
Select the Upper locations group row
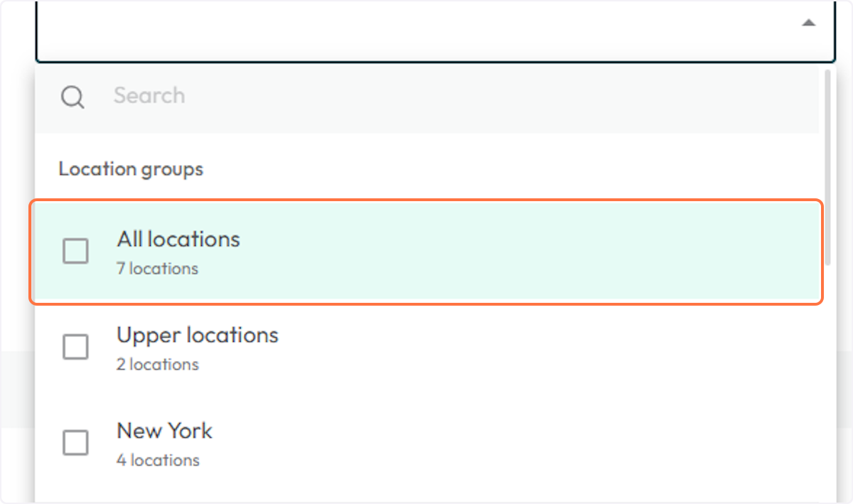[x=426, y=347]
